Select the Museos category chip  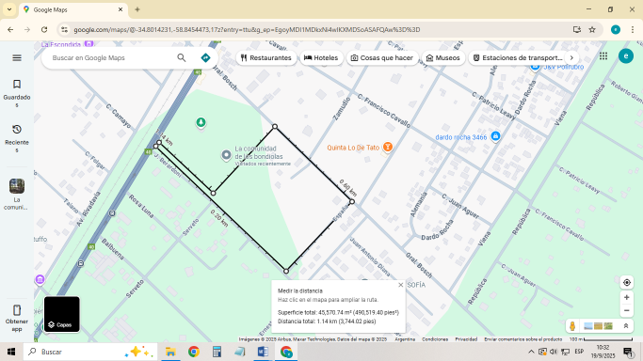(x=443, y=58)
